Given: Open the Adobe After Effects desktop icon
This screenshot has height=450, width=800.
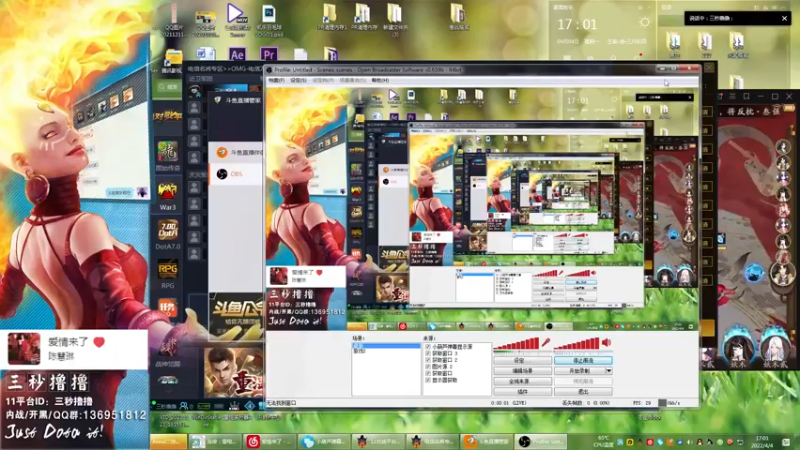Looking at the screenshot, I should click(237, 54).
